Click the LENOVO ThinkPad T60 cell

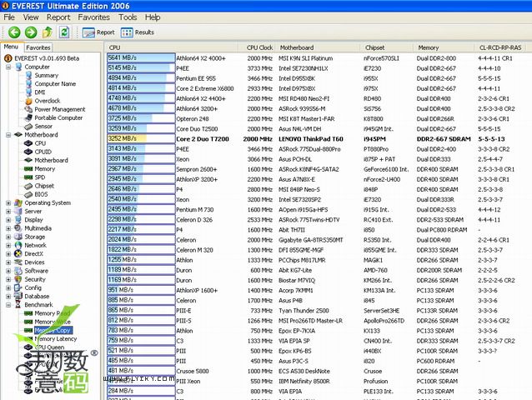point(311,139)
